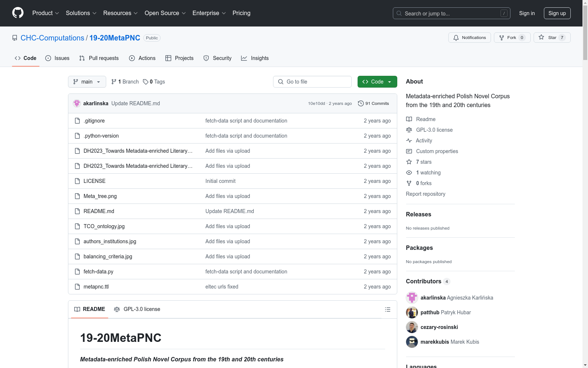Viewport: 588px width, 368px height.
Task: Click the file icon beside metapnc.ttl
Action: [77, 287]
